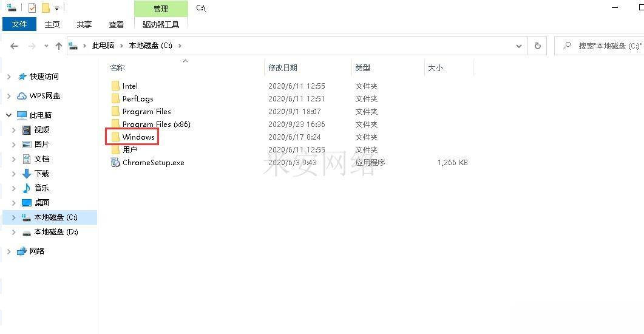Go forward using the forward arrow
Viewport: 644px width, 334px height.
32,46
